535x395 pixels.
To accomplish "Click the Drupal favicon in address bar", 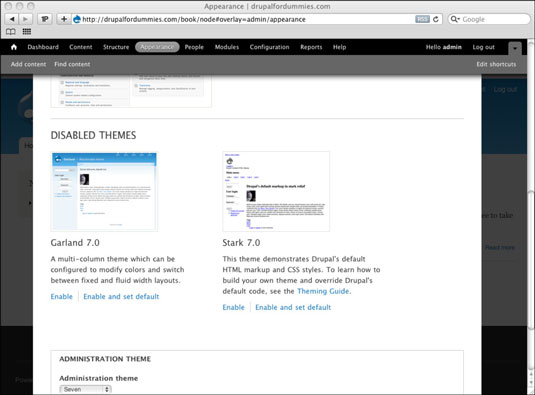I will pyautogui.click(x=77, y=19).
